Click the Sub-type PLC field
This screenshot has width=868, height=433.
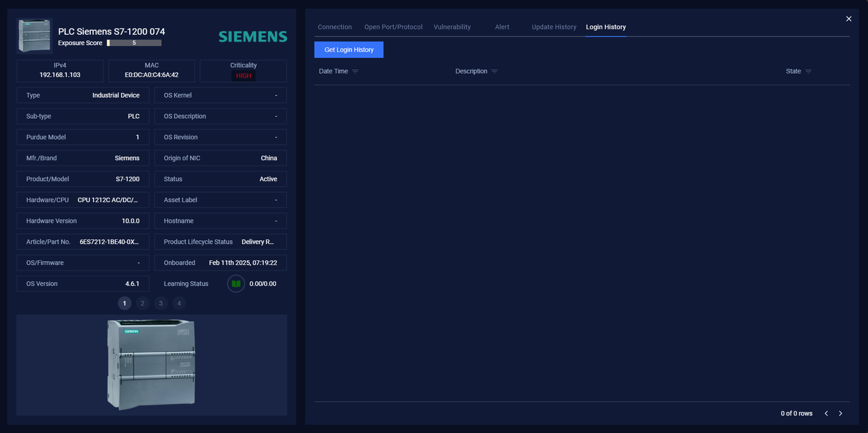(83, 116)
